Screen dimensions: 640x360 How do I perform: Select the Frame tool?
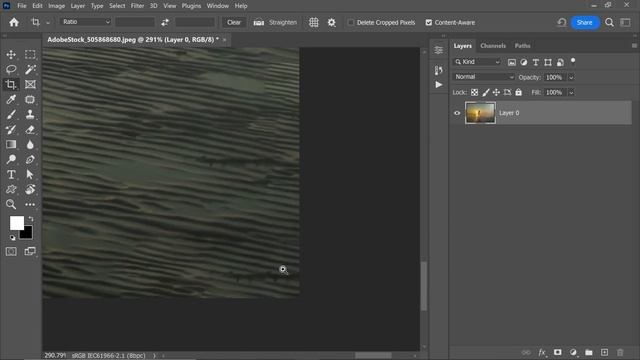pos(30,84)
